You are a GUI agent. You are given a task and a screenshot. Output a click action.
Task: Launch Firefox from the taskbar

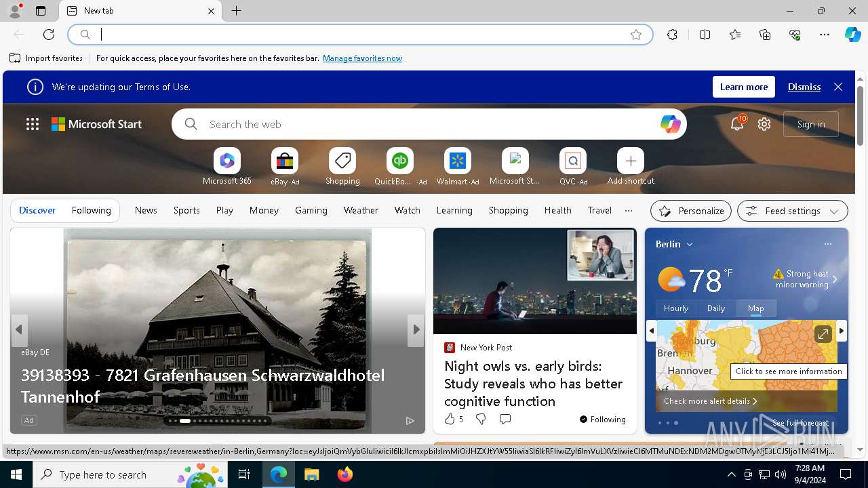pos(345,474)
